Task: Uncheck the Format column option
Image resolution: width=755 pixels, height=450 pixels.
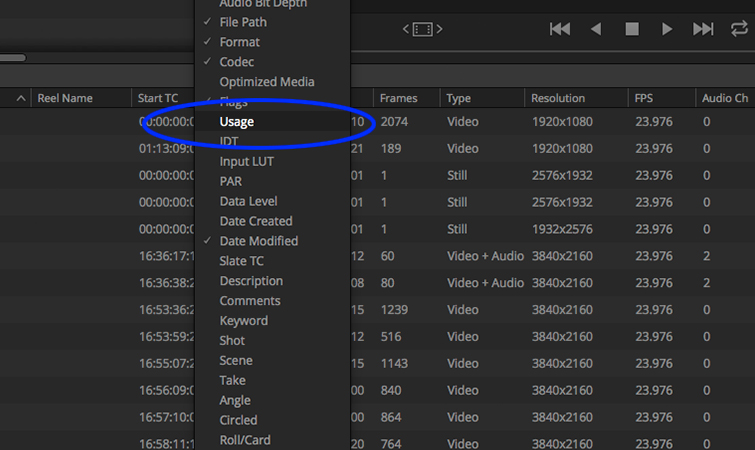Action: (x=272, y=42)
